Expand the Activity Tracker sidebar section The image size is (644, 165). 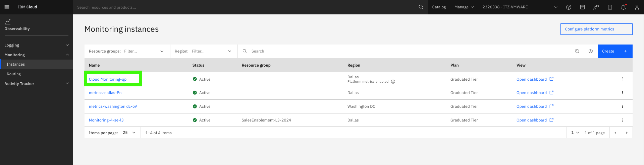tap(36, 84)
